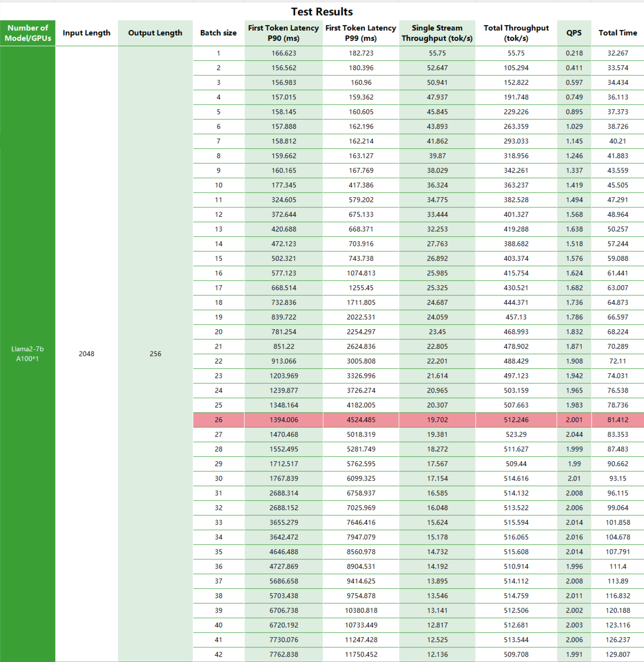Select P90 latency cell "668.514"
Image resolution: width=644 pixels, height=662 pixels.
(x=284, y=288)
